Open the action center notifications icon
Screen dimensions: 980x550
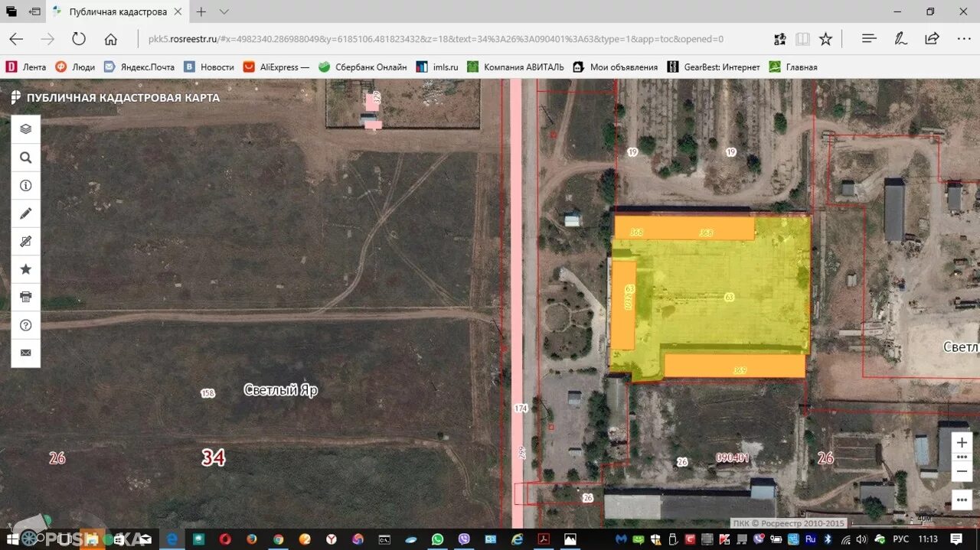tap(956, 539)
